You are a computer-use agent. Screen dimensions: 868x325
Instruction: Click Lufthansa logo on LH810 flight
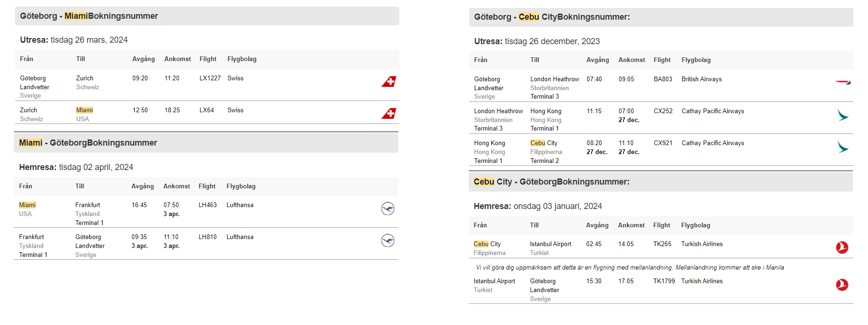(388, 240)
